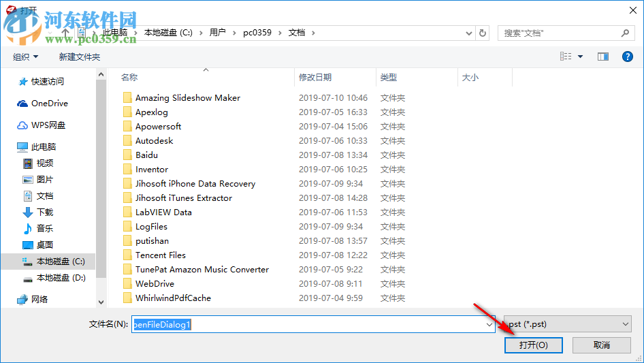
Task: Click the refresh icon beside address bar
Action: click(483, 33)
